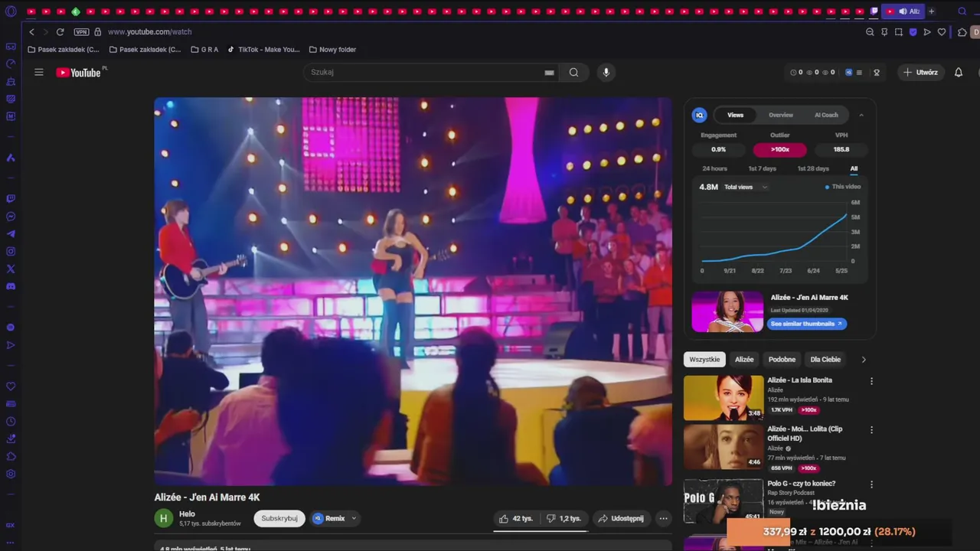This screenshot has height=551, width=980.
Task: Mute the playing Aliz tab via speaker icon
Action: point(903,11)
